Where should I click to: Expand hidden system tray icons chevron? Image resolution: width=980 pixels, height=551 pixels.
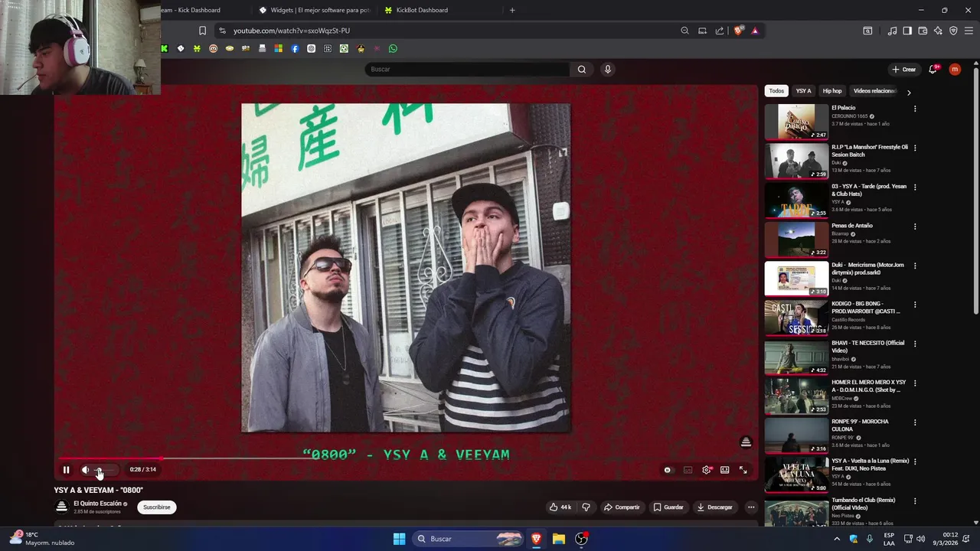pyautogui.click(x=837, y=539)
